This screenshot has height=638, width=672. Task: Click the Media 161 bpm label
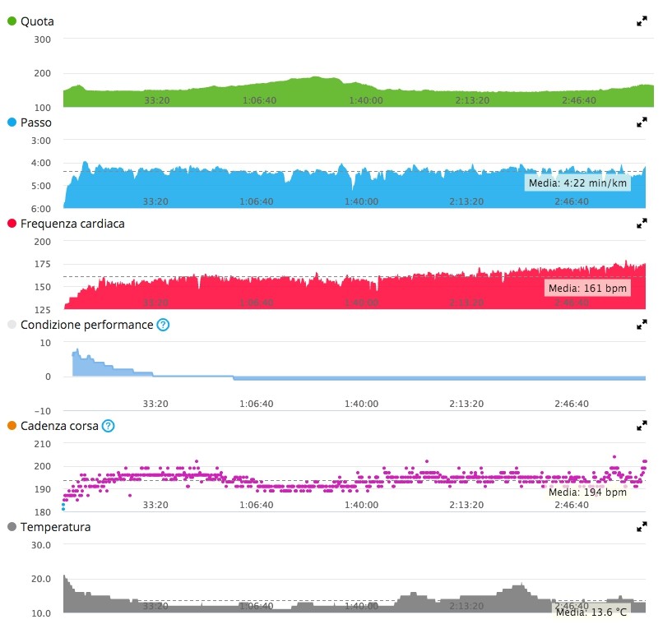tap(587, 289)
